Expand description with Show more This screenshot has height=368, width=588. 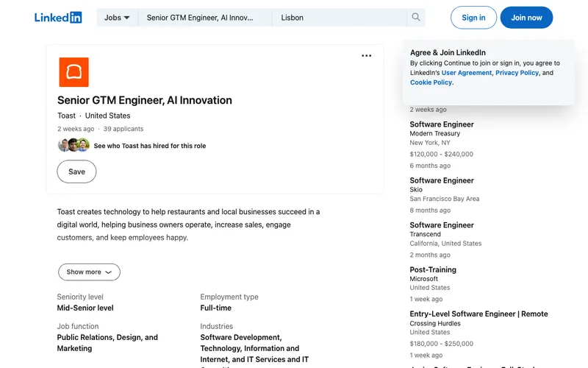[89, 272]
